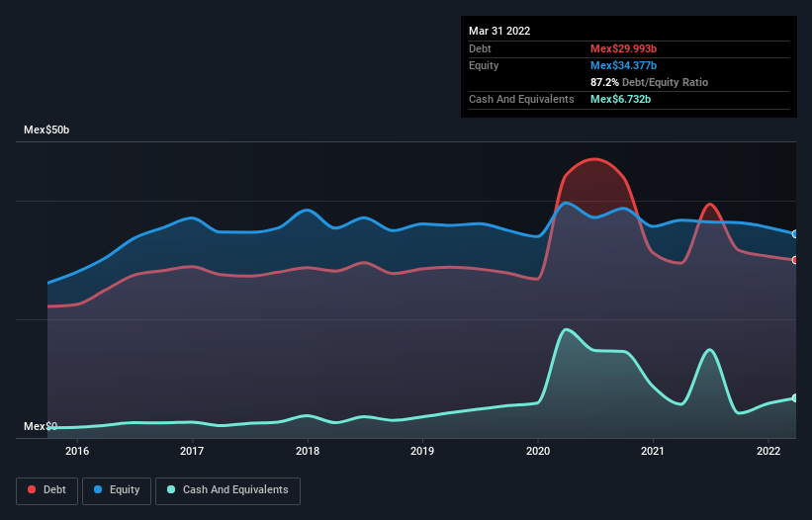Click the 2017 x-axis label
Viewport: 812px width, 520px height.
coord(192,451)
